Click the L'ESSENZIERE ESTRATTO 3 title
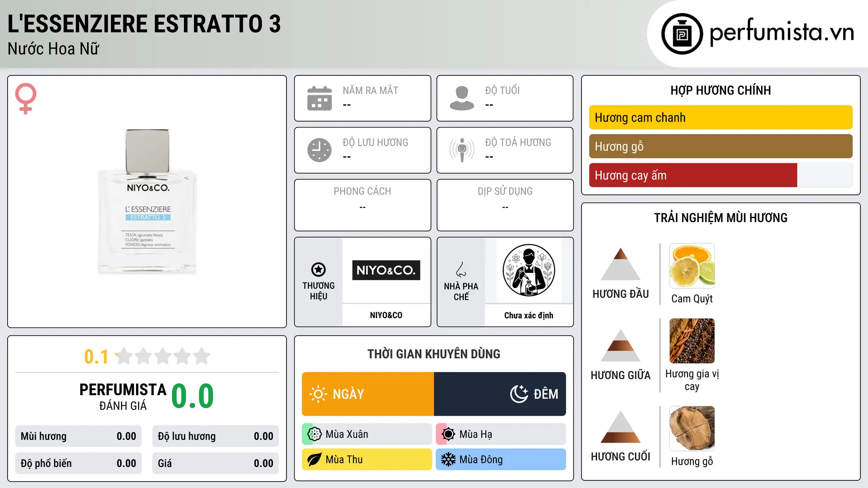 144,24
